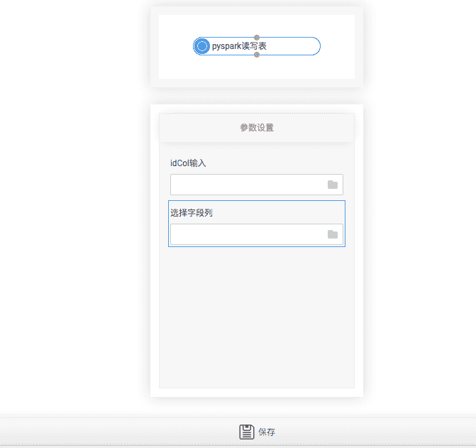Screen dimensions: 476x448
Task: Click the 保存 save button
Action: tap(257, 432)
